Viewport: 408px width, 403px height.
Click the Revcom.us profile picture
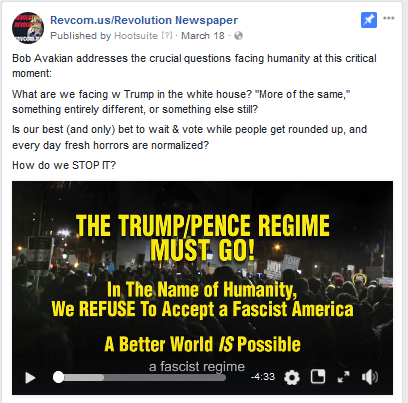[x=28, y=28]
